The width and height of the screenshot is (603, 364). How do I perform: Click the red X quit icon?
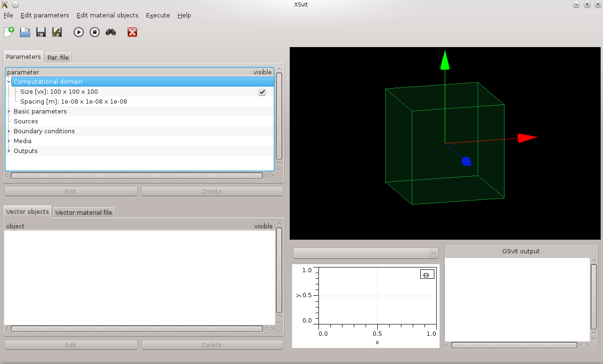click(132, 32)
